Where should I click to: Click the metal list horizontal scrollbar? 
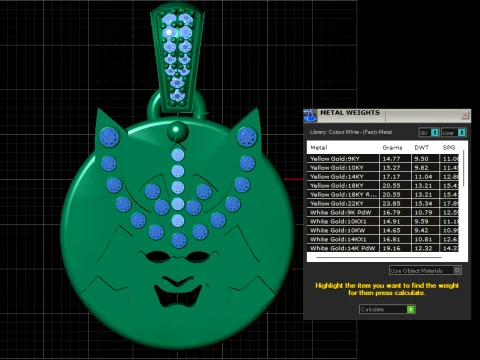[x=379, y=257]
